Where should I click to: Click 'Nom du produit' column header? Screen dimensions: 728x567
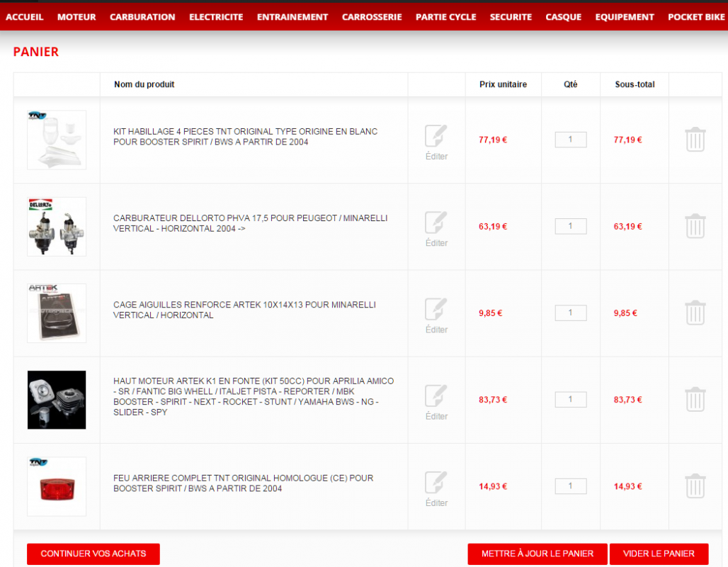[x=144, y=84]
